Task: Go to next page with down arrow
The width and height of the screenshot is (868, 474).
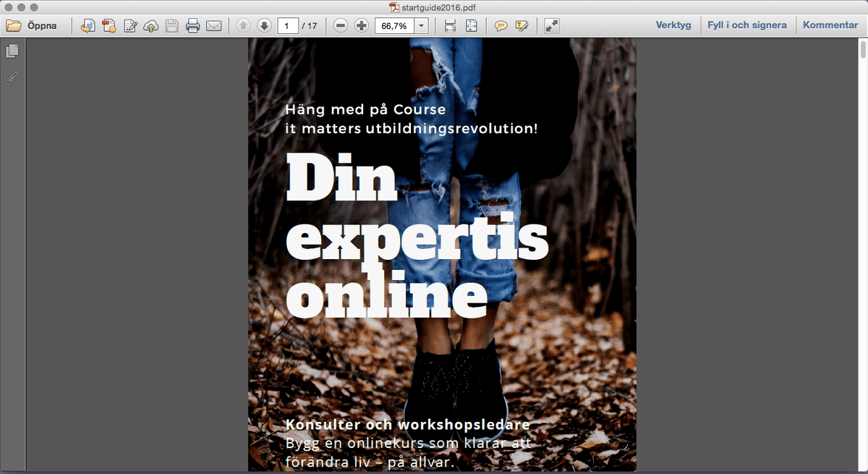Action: 264,26
